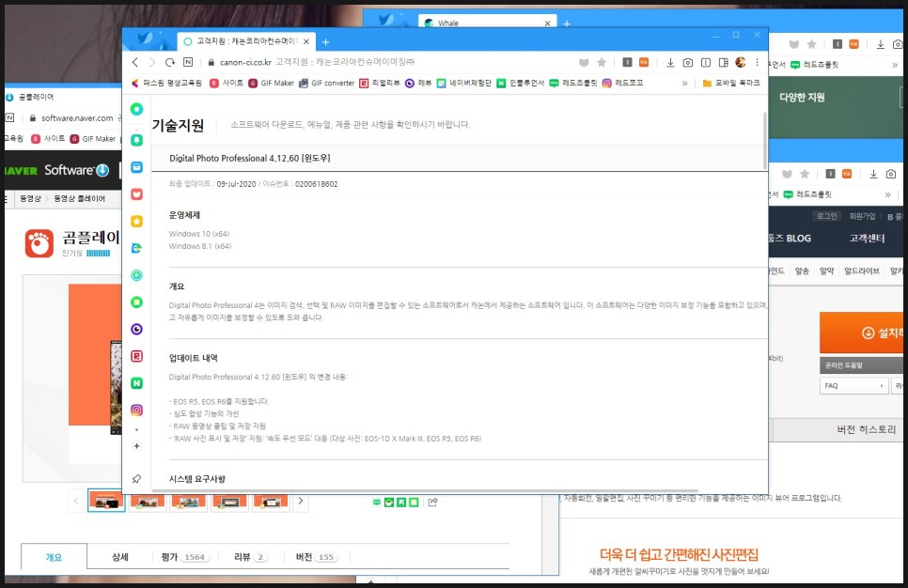Open the three-dot Whale menu in the Canon window
The width and height of the screenshot is (908, 588).
click(x=757, y=62)
